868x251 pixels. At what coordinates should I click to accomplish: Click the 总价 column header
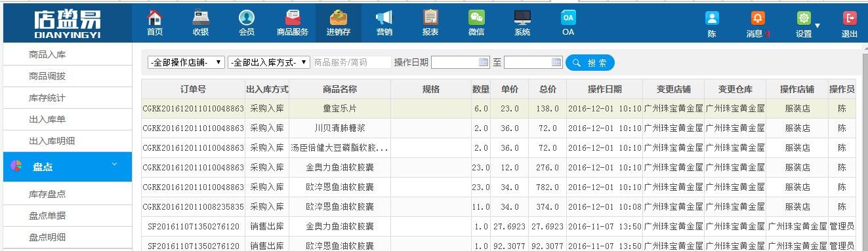(x=548, y=89)
